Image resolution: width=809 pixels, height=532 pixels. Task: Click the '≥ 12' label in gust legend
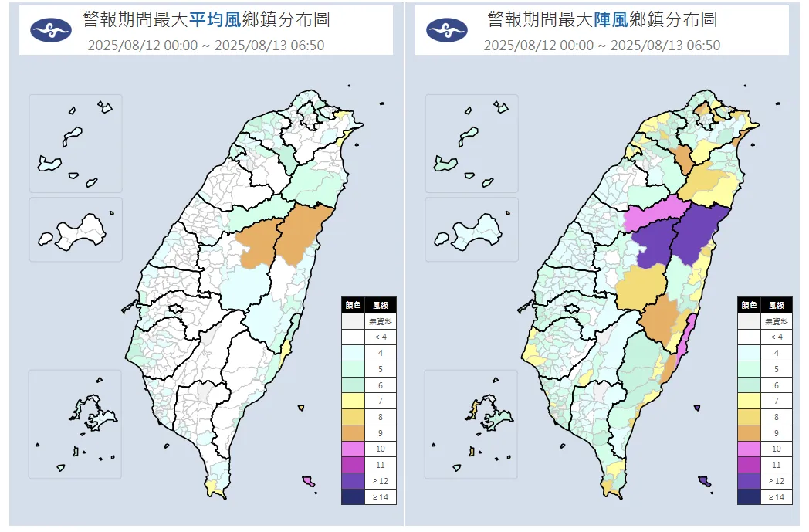[777, 482]
